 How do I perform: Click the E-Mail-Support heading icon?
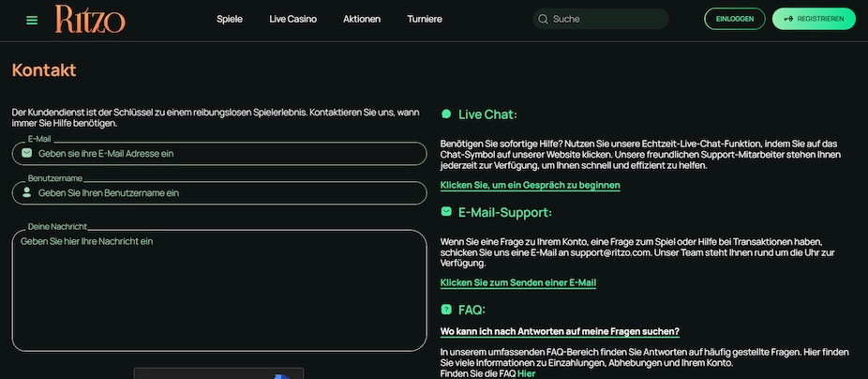[446, 212]
